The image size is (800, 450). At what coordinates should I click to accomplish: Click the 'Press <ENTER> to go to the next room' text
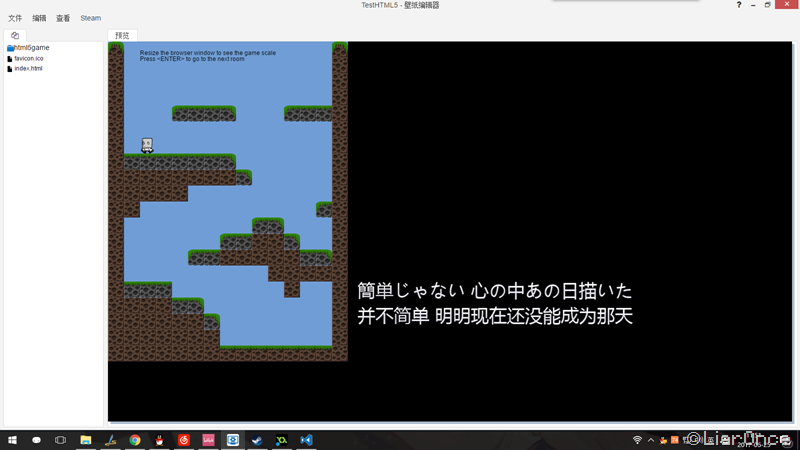point(192,59)
